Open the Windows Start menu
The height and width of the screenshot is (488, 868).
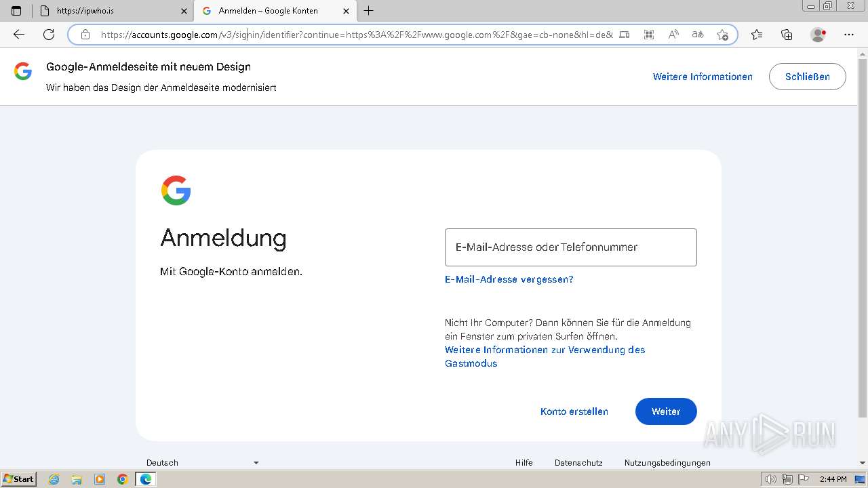pyautogui.click(x=19, y=479)
